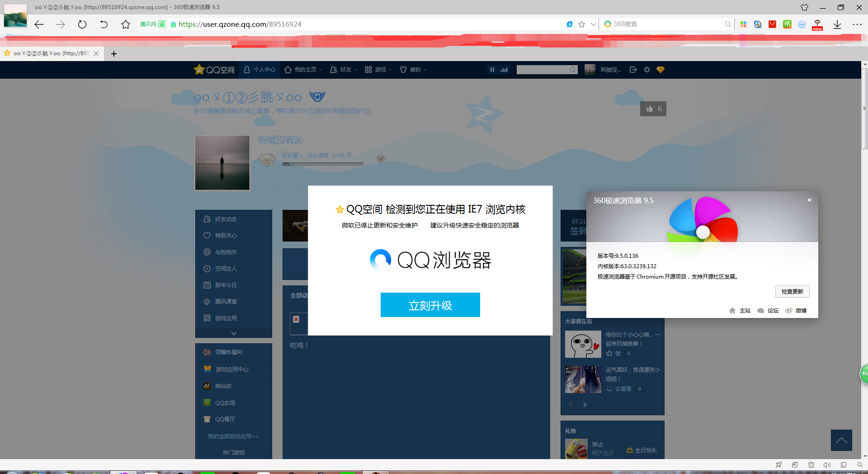Viewport: 868px width, 474px height.
Task: Click the rocket accelerator icon in status bar
Action: click(x=778, y=465)
